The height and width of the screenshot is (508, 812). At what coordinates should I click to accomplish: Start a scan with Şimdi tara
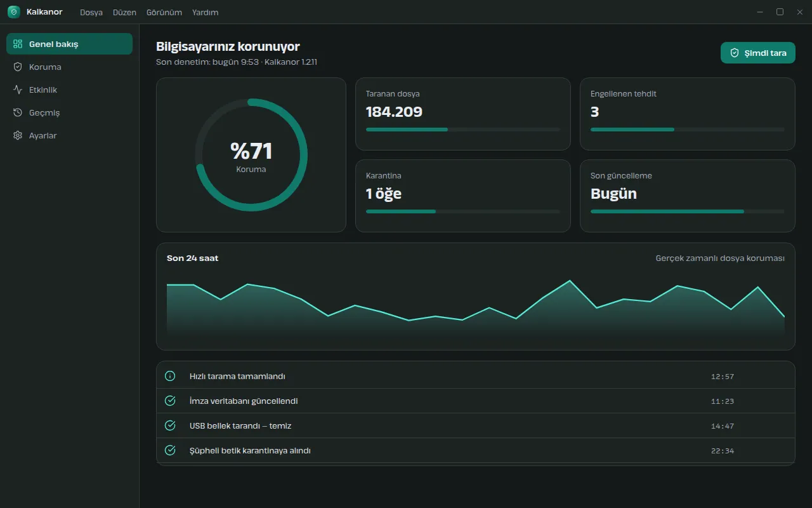coord(758,53)
